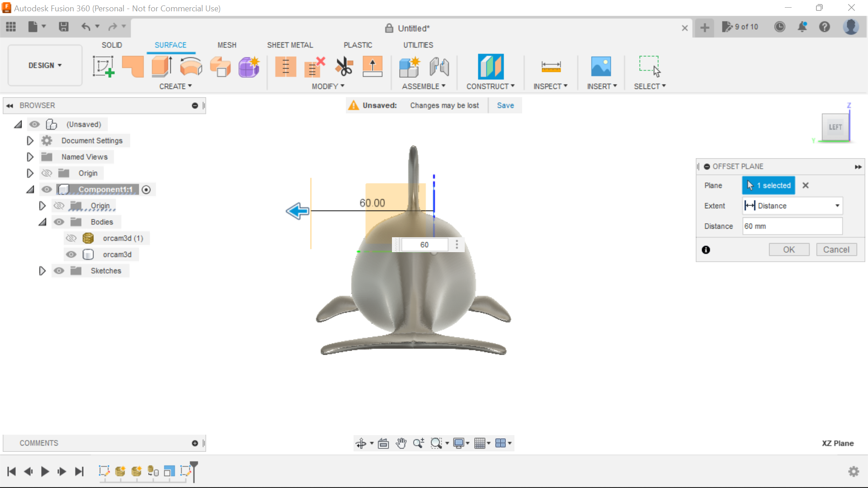Edit the Distance value field

pos(792,226)
